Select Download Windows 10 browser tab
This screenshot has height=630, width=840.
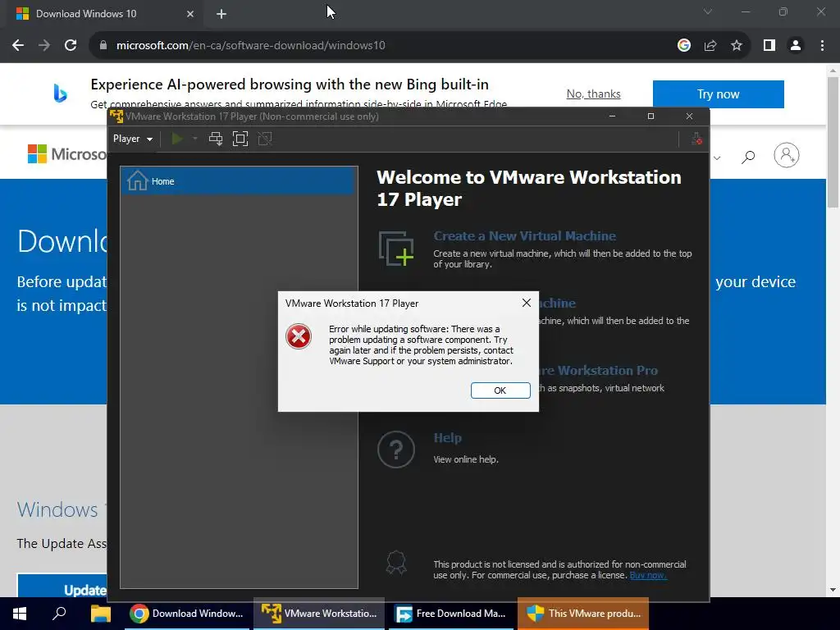[x=104, y=14]
